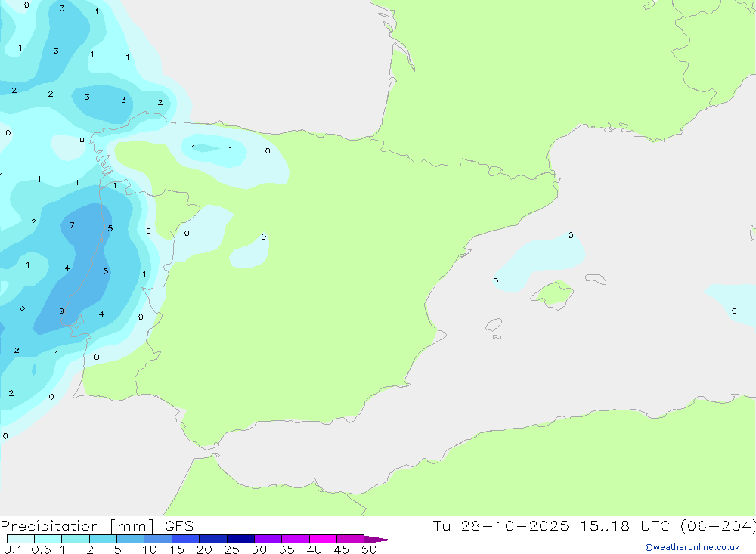Click the forecast date 'Tu 28-10-2025 15..18 UTC'

(553, 526)
